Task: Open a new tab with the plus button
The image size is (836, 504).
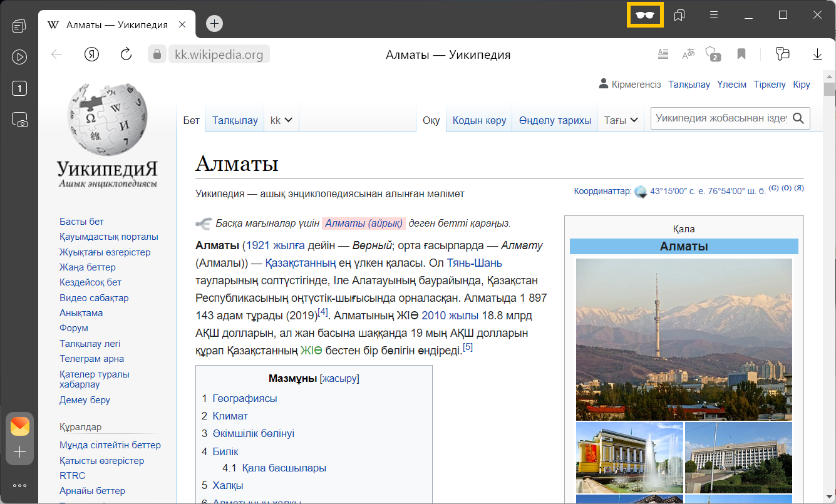Action: tap(214, 24)
